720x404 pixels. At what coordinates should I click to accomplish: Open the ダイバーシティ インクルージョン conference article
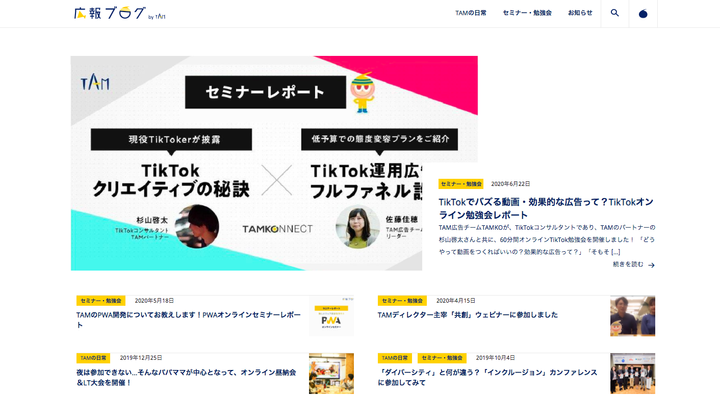point(487,377)
